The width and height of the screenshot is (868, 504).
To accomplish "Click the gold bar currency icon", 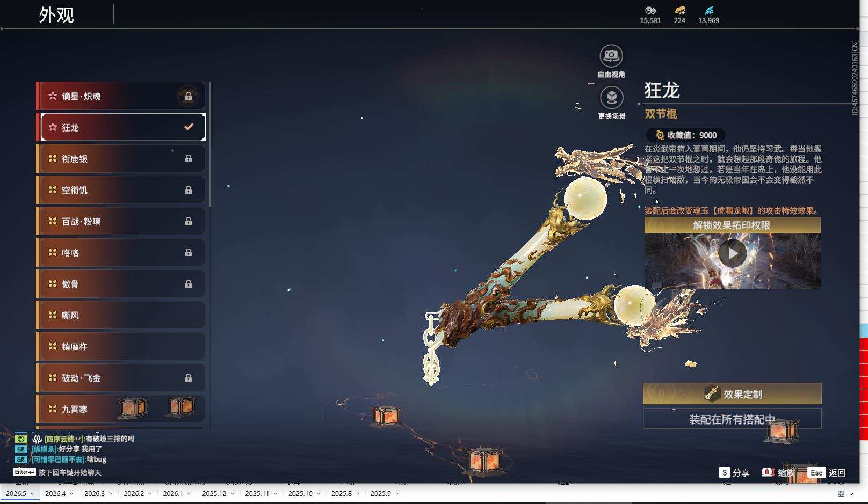I will pos(679,10).
